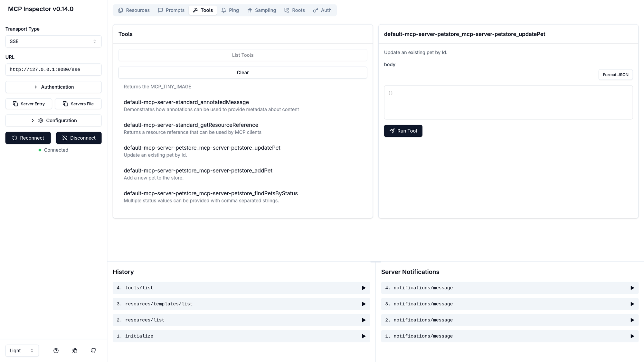This screenshot has width=644, height=362.
Task: Click the MCP Inspector v0.14.0 title
Action: (41, 9)
